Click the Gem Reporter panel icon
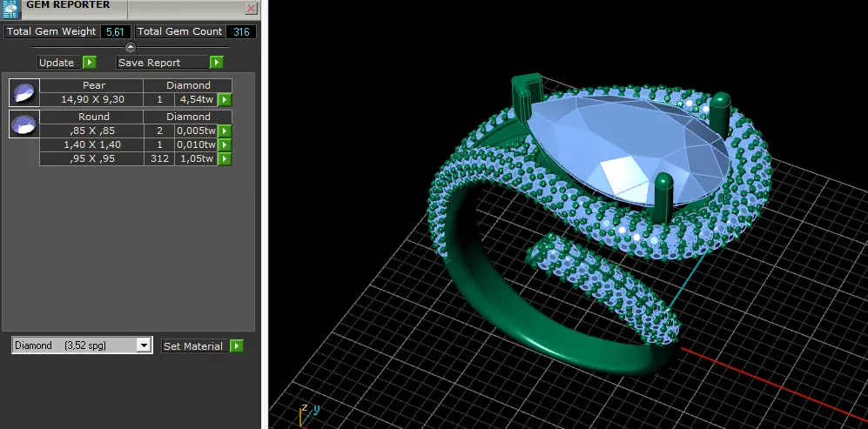This screenshot has width=868, height=429. pos(10,8)
